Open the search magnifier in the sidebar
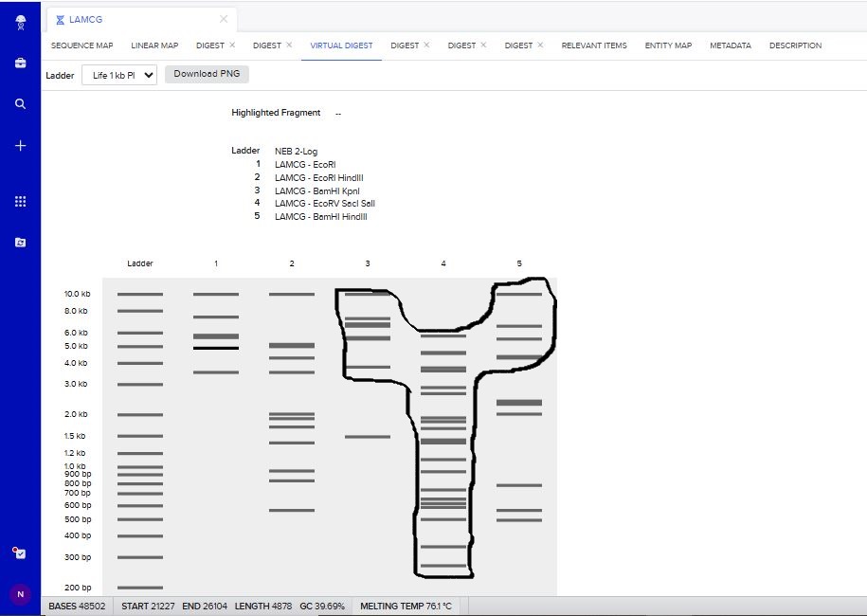 (20, 104)
